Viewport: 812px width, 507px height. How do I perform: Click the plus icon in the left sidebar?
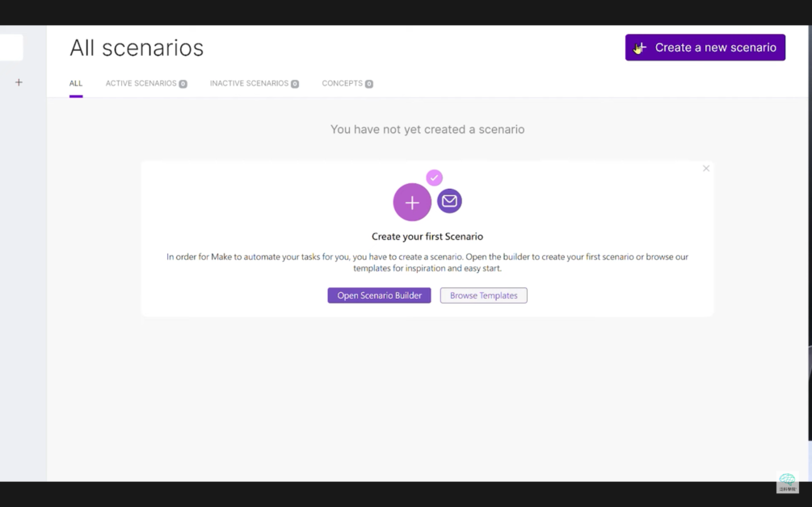[19, 82]
